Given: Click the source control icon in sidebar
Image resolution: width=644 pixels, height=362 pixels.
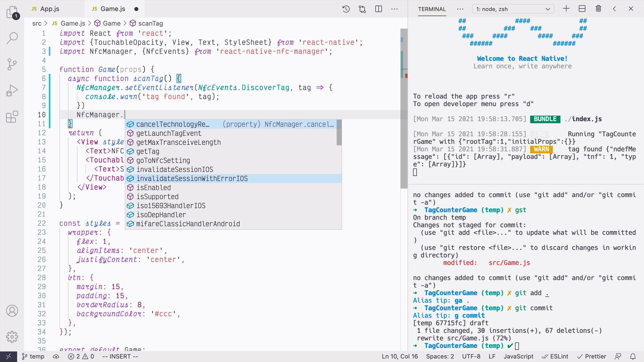Looking at the screenshot, I should [x=12, y=64].
